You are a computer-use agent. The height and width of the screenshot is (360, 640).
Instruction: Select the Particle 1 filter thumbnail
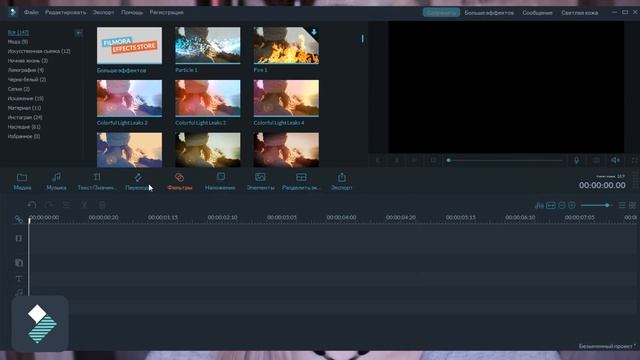pos(208,45)
